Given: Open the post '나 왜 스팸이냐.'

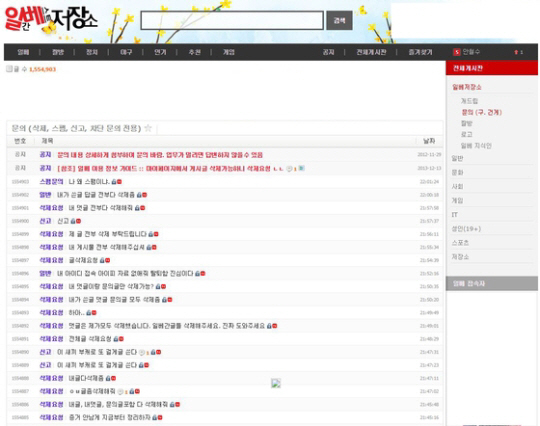Looking at the screenshot, I should (x=89, y=181).
